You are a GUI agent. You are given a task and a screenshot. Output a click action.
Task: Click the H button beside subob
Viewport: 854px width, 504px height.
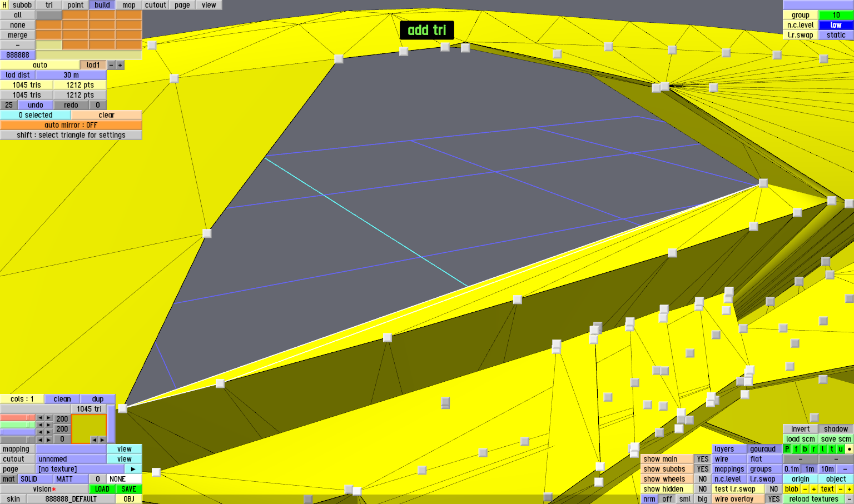(4, 5)
